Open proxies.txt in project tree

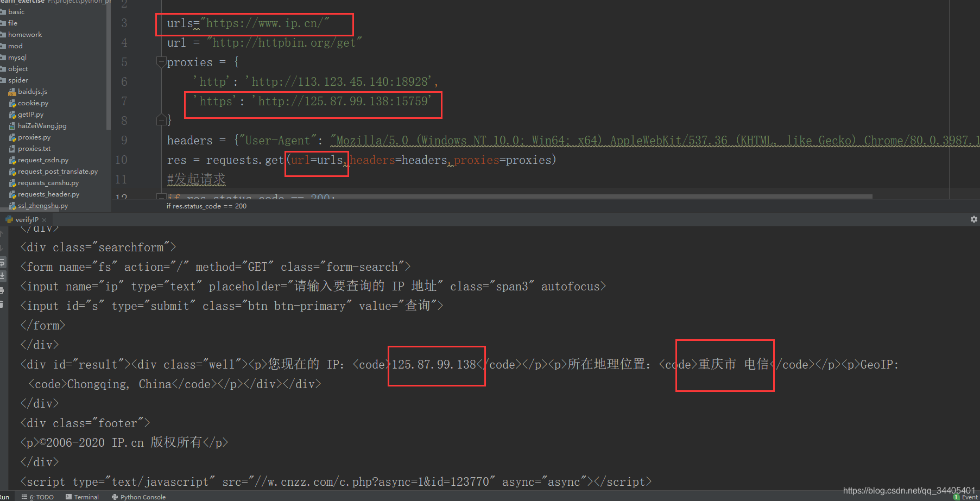point(34,149)
